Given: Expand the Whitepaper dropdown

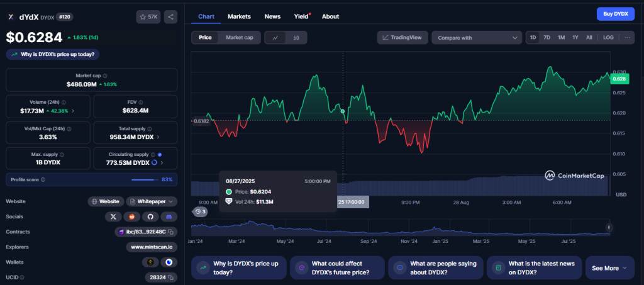Looking at the screenshot, I should 152,201.
